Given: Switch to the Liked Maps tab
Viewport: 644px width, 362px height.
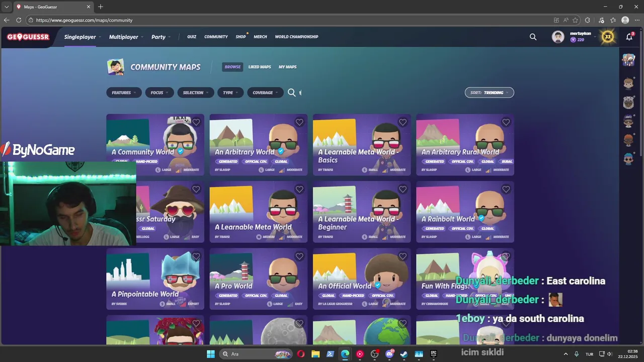Looking at the screenshot, I should 260,67.
